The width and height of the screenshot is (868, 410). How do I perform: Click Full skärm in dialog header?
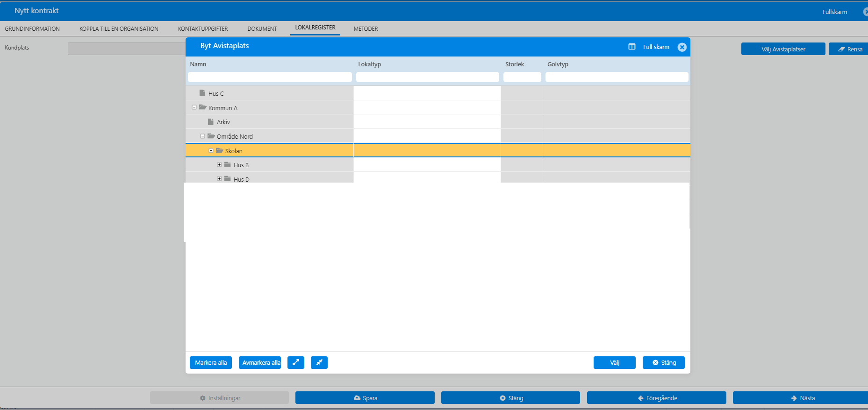click(x=656, y=47)
